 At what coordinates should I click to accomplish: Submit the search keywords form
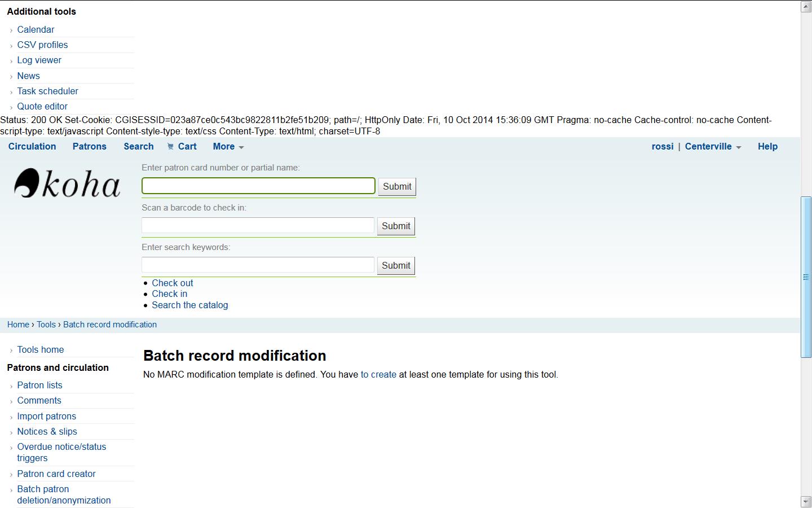pos(396,265)
